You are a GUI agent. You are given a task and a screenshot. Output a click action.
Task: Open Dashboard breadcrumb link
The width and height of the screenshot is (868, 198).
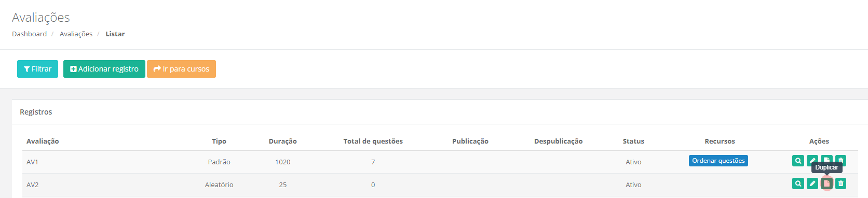coord(29,34)
